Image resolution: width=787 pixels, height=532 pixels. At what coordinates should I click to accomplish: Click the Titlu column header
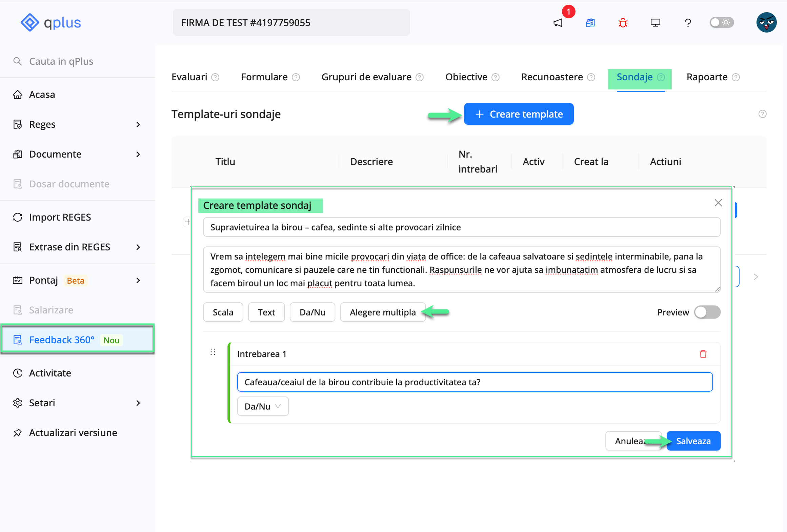pyautogui.click(x=225, y=162)
